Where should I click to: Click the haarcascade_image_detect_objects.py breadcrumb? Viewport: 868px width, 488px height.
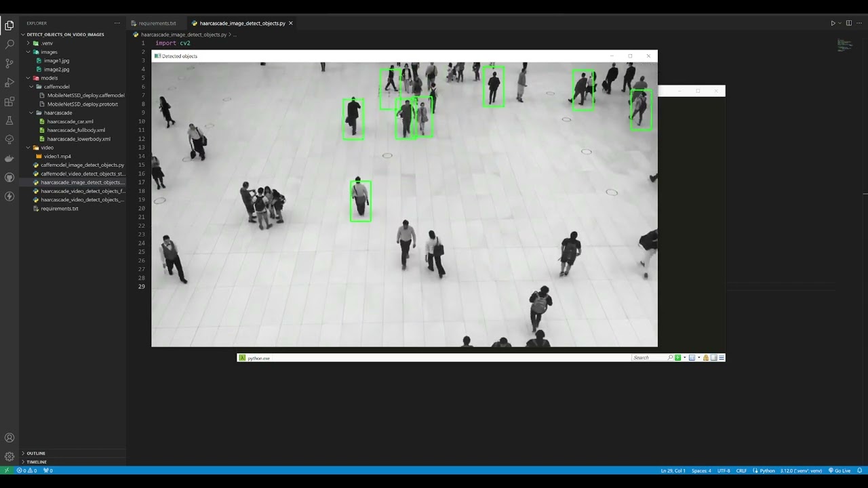[x=183, y=35]
